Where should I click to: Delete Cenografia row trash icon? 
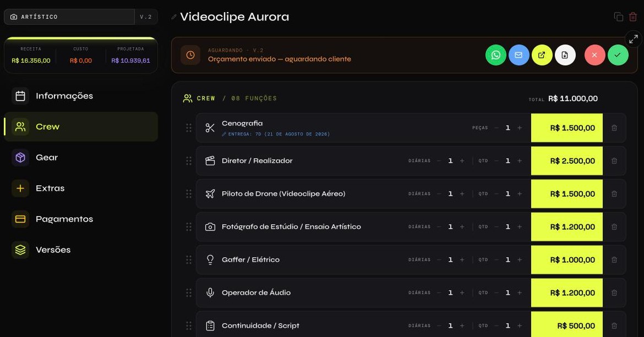point(614,128)
